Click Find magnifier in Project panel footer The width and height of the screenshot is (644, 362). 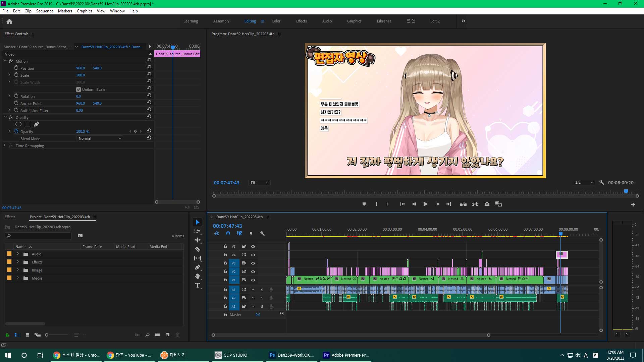click(x=147, y=335)
